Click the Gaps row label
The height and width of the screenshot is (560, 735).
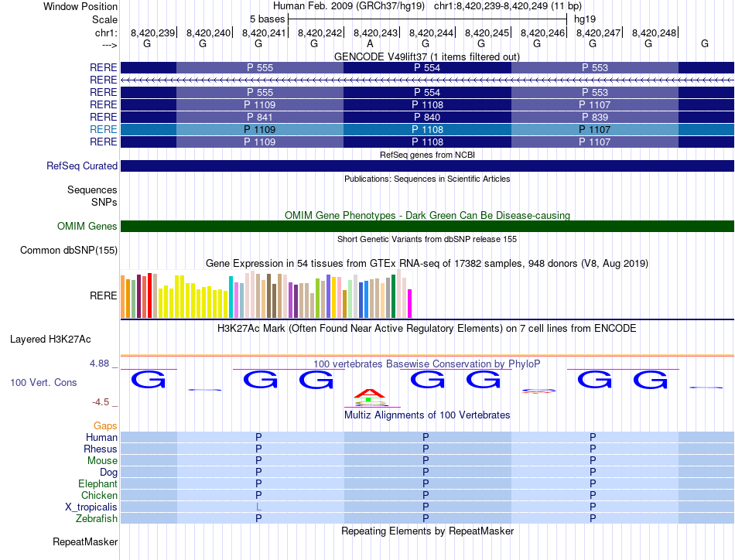105,425
